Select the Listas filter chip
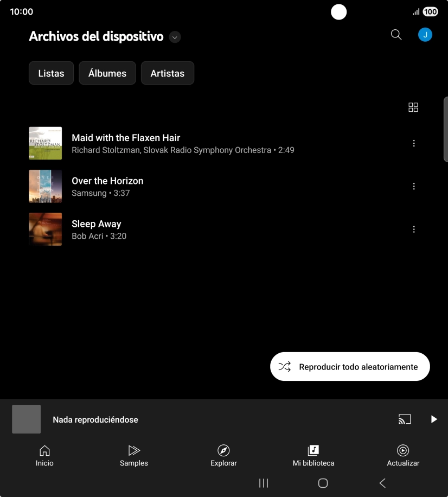Viewport: 448px width, 497px height. [51, 73]
